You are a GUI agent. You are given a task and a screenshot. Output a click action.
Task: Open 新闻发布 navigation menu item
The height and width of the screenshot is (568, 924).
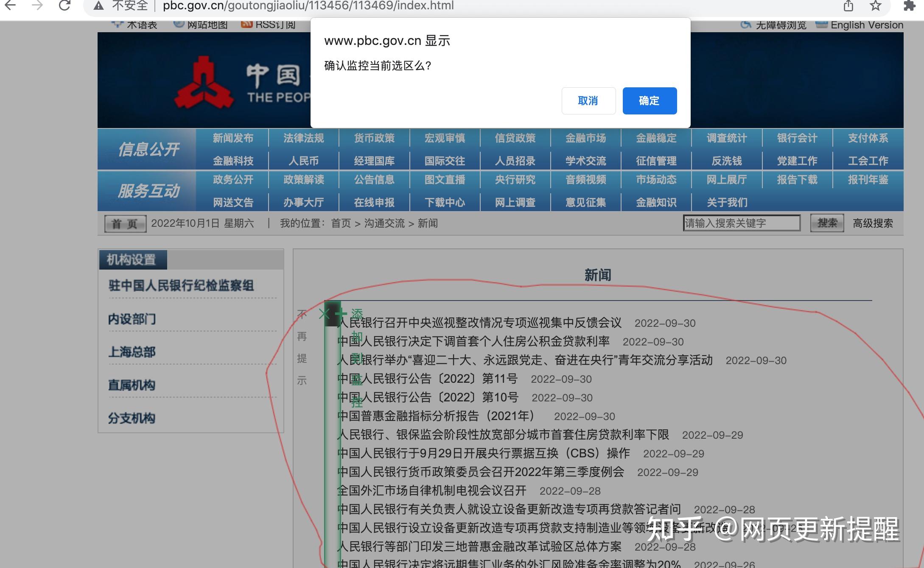233,138
